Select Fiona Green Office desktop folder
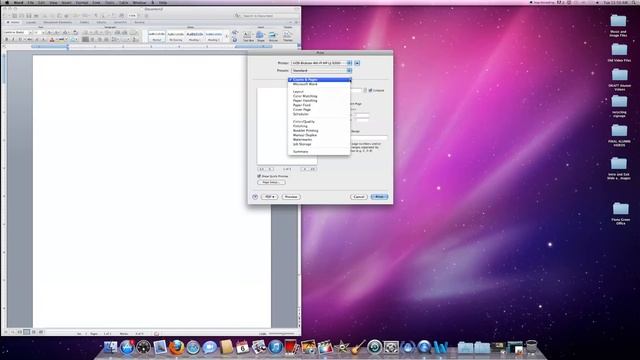 [x=620, y=213]
